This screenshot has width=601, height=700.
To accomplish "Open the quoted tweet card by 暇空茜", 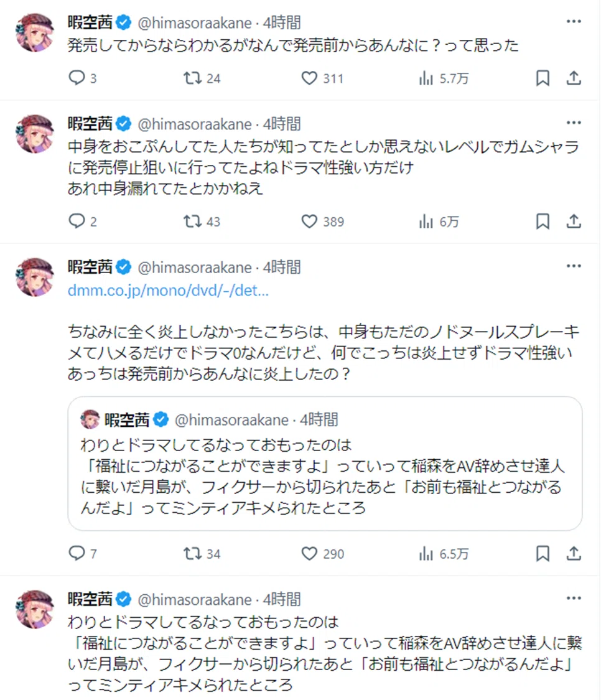I will coord(325,464).
